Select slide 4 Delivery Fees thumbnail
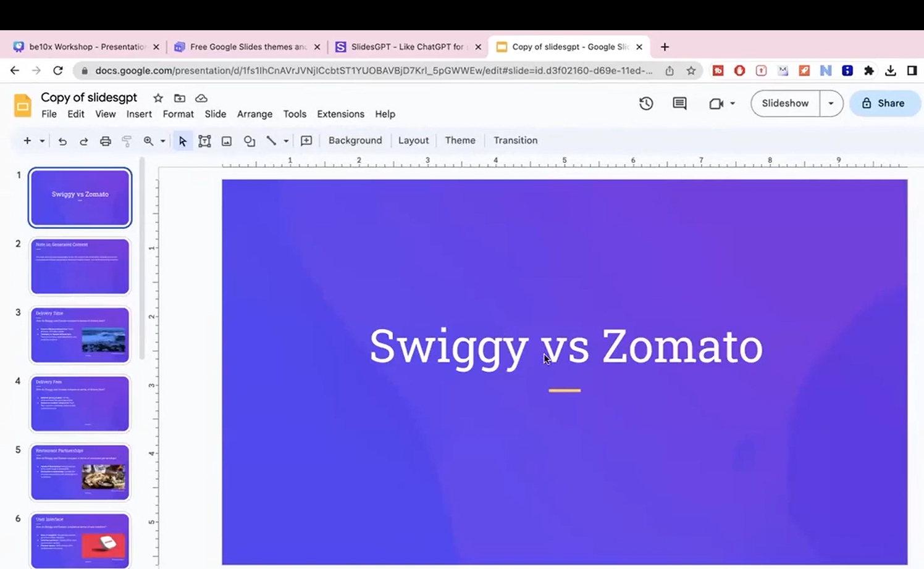This screenshot has width=924, height=569. 80,404
